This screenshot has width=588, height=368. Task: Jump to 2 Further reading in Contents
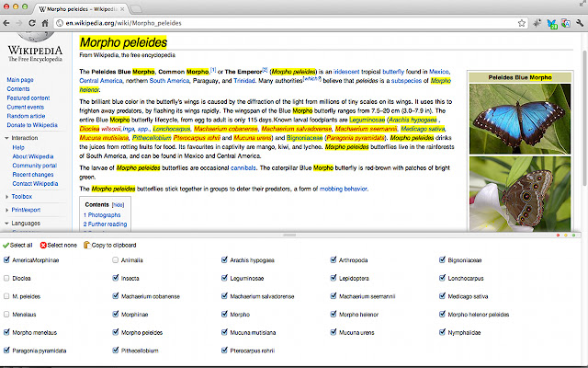pos(105,224)
